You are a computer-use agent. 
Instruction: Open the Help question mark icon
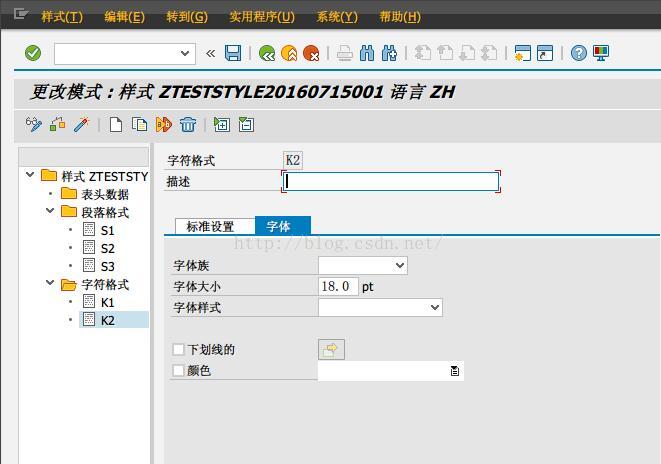click(x=579, y=53)
